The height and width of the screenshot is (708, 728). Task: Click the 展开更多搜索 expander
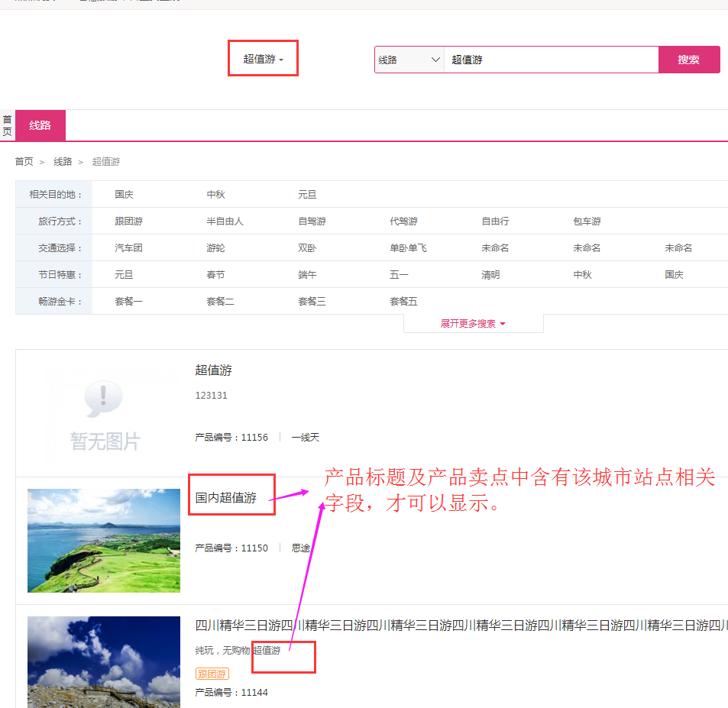(473, 324)
